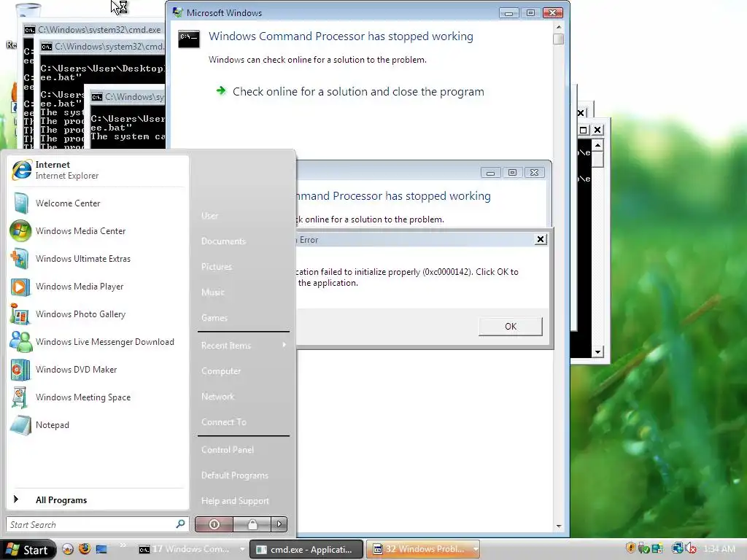The width and height of the screenshot is (747, 560).
Task: Expand the quick launch overflow chevron
Action: click(x=123, y=545)
